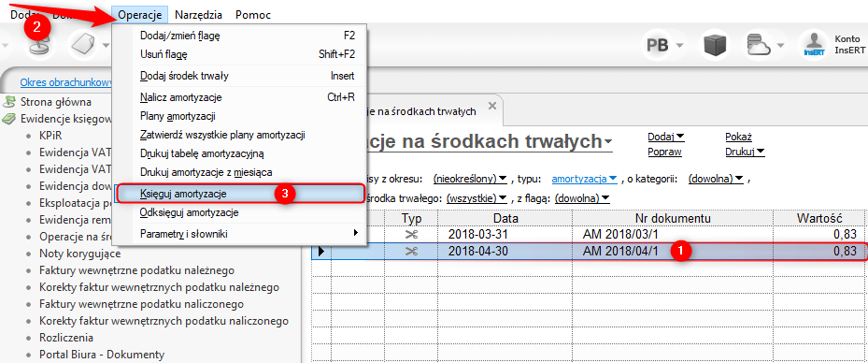Click the Ewidencje księgowe book icon
This screenshot has height=363, width=868.
point(10,119)
